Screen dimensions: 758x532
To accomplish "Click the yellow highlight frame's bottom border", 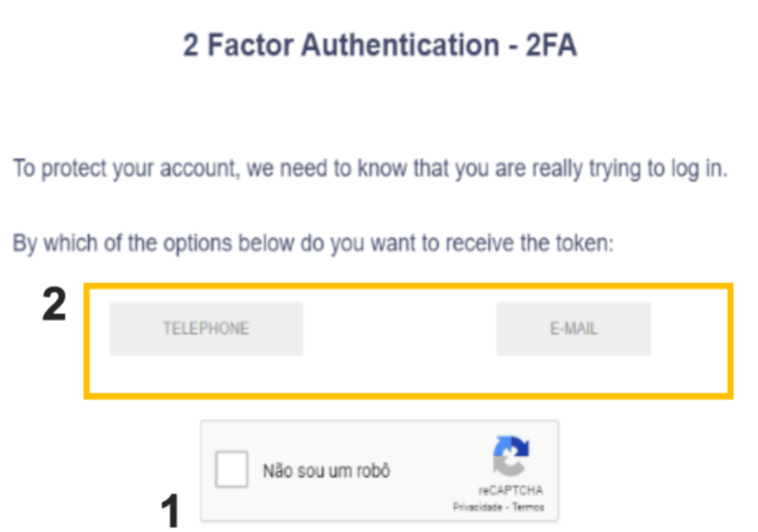I will click(x=409, y=396).
